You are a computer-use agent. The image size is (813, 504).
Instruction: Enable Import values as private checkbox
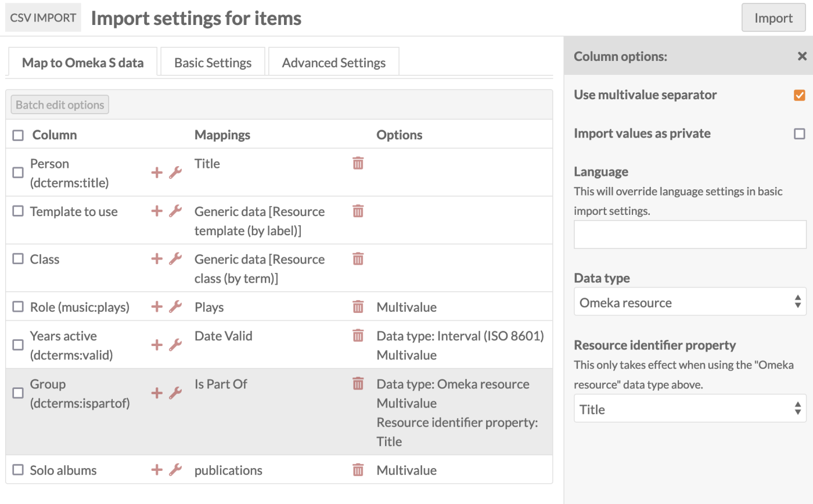coord(800,134)
